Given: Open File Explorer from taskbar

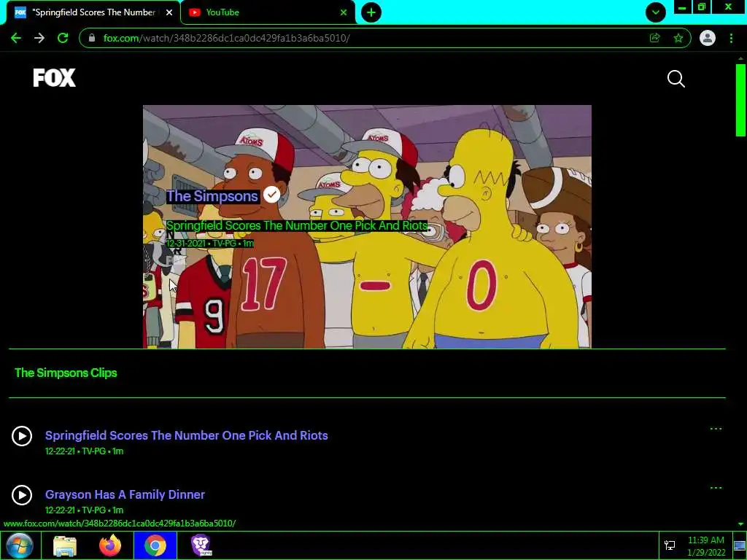Looking at the screenshot, I should tap(65, 545).
